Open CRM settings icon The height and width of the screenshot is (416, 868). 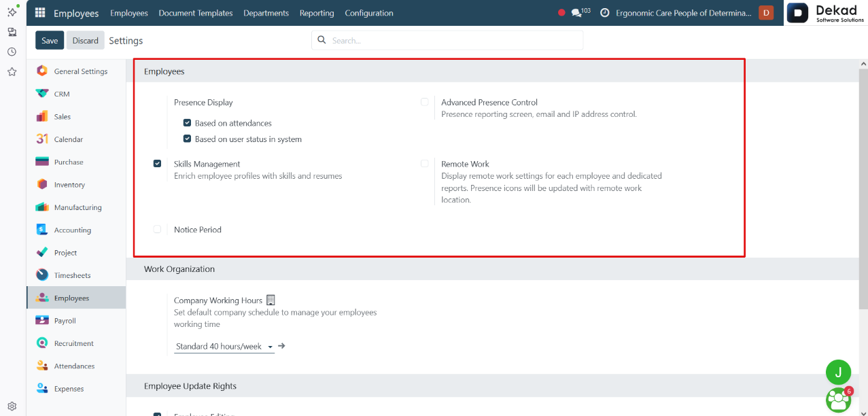(42, 94)
